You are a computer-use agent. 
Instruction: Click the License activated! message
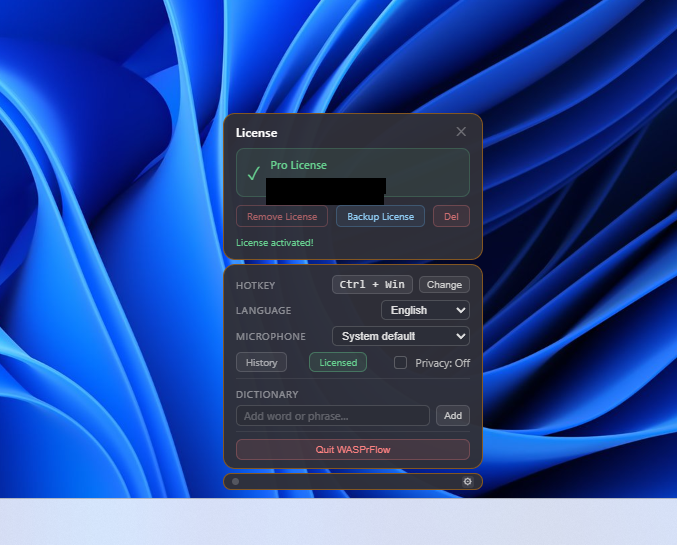tap(275, 243)
